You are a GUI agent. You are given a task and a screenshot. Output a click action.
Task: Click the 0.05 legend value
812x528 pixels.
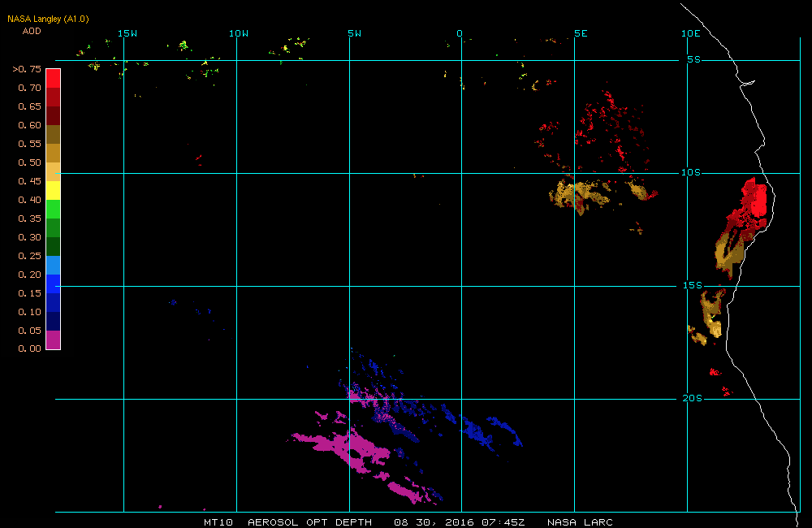29,331
